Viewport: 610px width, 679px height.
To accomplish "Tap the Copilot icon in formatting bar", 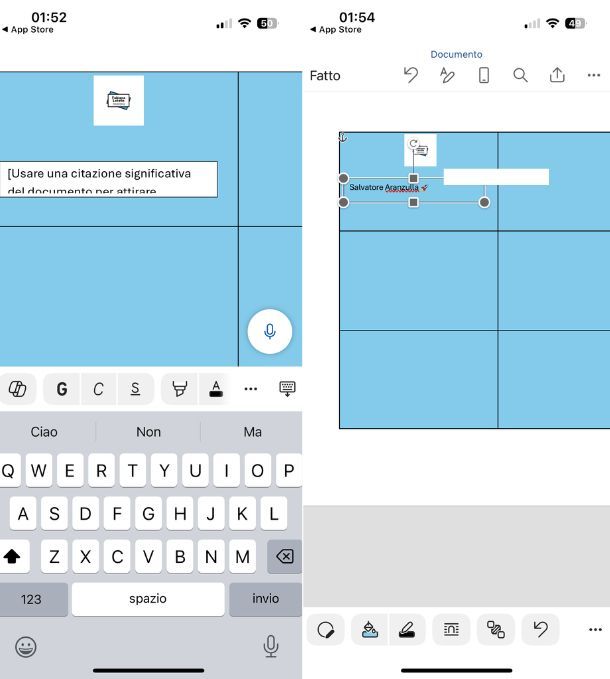I will (18, 388).
